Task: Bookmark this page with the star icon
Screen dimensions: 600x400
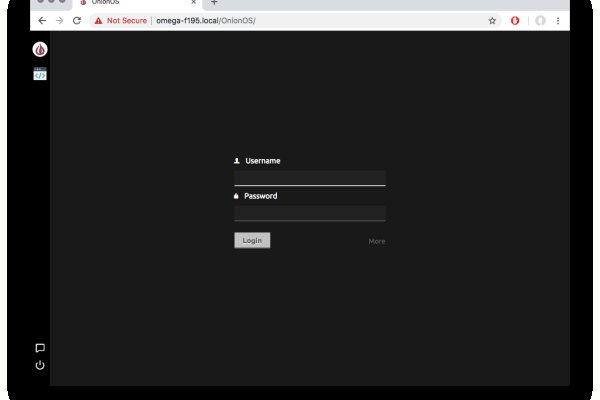Action: [x=492, y=20]
